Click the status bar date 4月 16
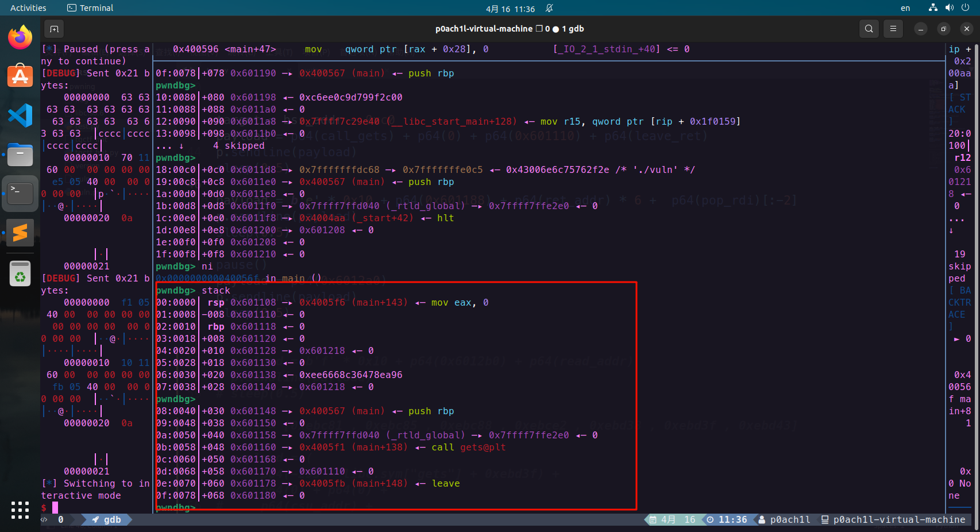980x532 pixels. [x=678, y=519]
